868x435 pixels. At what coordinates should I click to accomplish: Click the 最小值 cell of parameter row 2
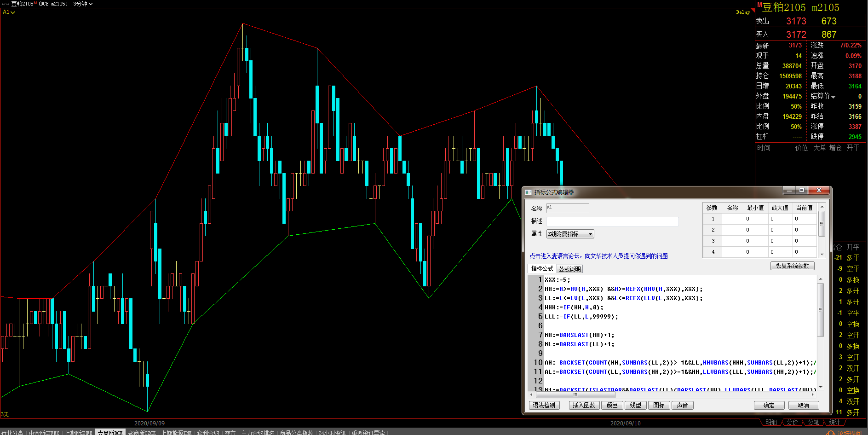click(x=756, y=230)
